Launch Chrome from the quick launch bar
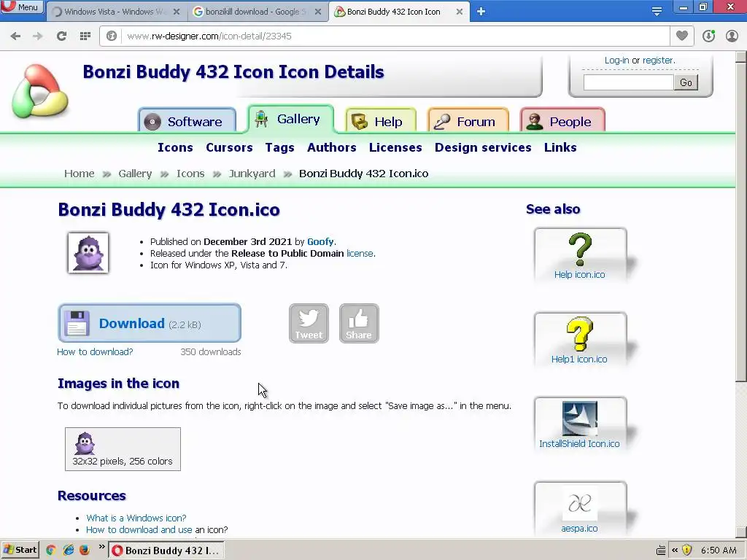This screenshot has width=747, height=560. pyautogui.click(x=51, y=550)
